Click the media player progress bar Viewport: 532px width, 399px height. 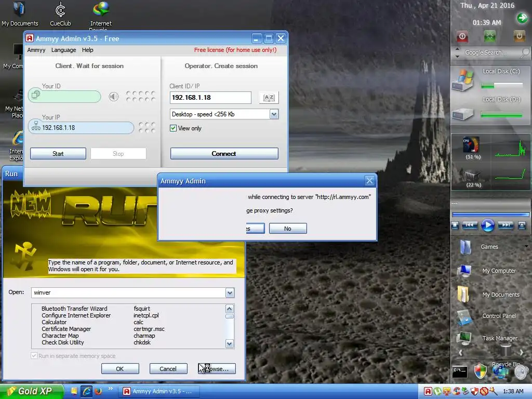pyautogui.click(x=490, y=215)
